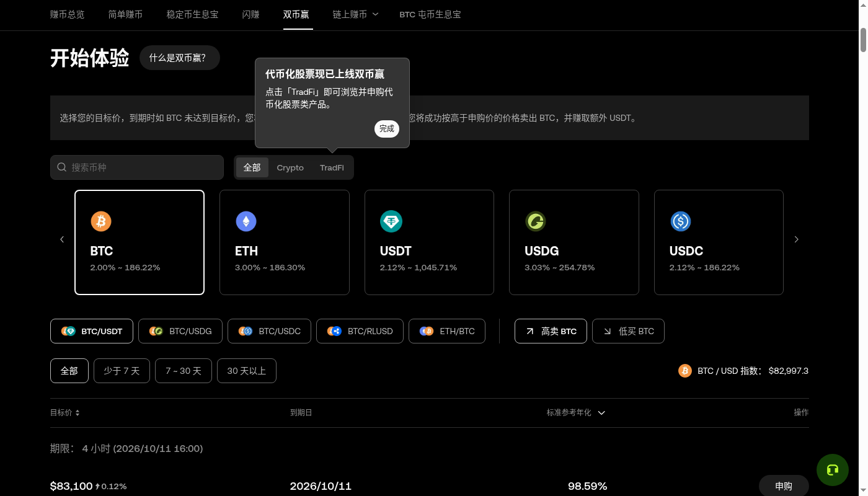
Task: Select the BTC/USDC pair
Action: coord(270,331)
